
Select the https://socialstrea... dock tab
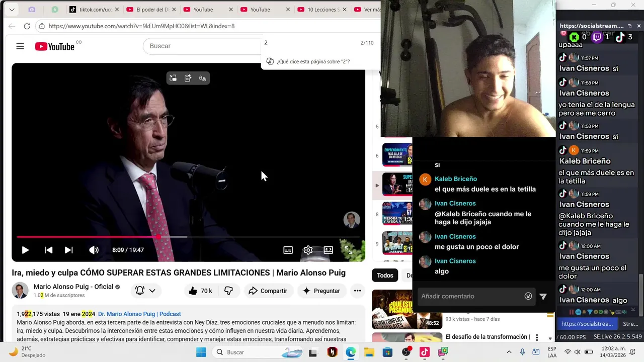pos(587,324)
